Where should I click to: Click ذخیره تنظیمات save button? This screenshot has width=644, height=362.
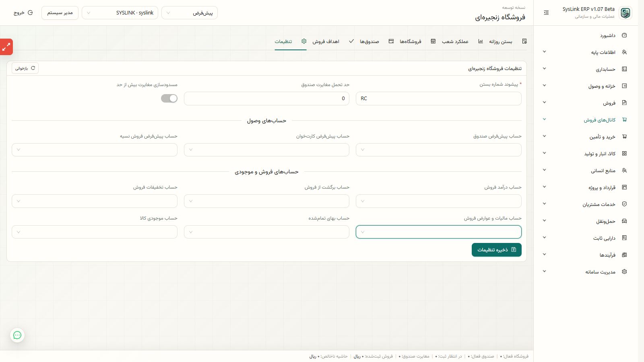(x=497, y=250)
